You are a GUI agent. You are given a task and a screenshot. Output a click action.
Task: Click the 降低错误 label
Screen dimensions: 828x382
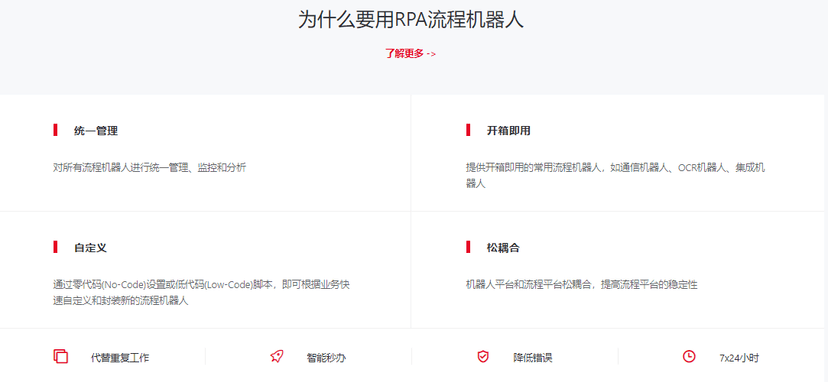[533, 358]
